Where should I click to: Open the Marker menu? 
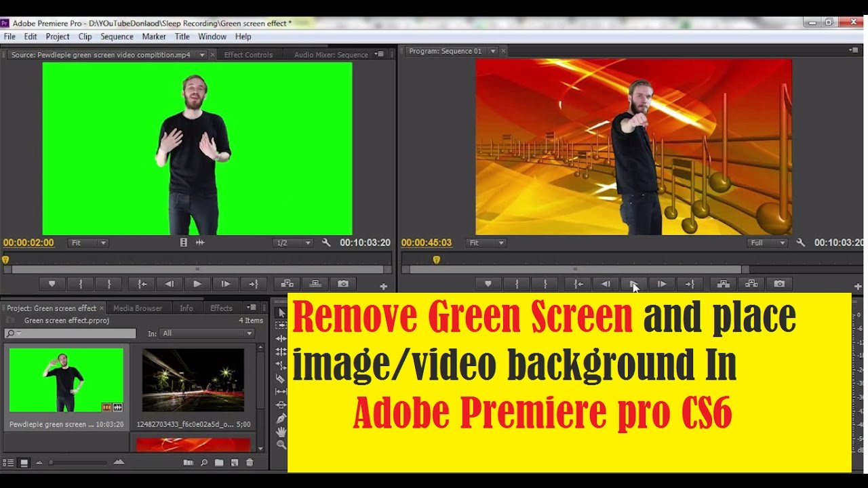pyautogui.click(x=154, y=37)
